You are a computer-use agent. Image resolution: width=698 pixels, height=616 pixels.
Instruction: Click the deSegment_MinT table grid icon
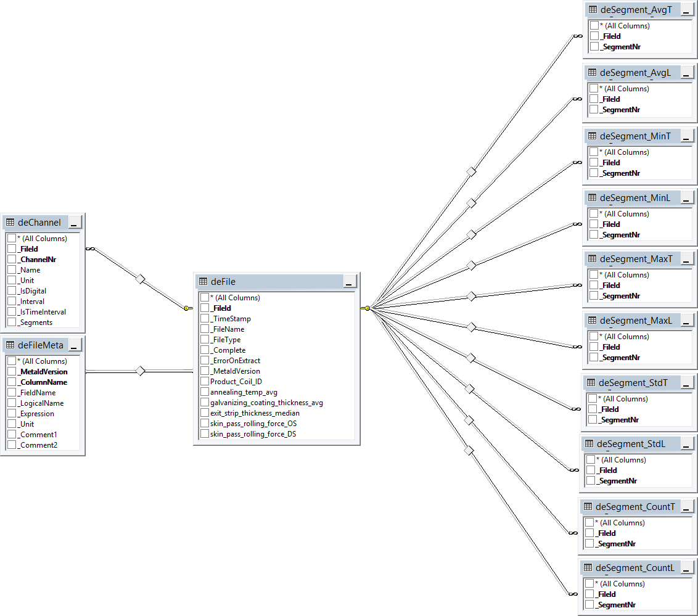pos(592,136)
